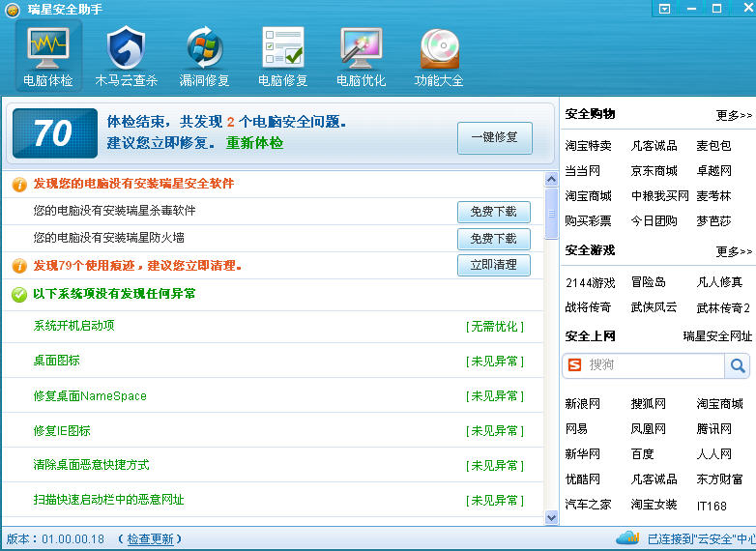Select the 修复桌面NameSpace row
This screenshot has height=551, width=756.
[x=273, y=395]
